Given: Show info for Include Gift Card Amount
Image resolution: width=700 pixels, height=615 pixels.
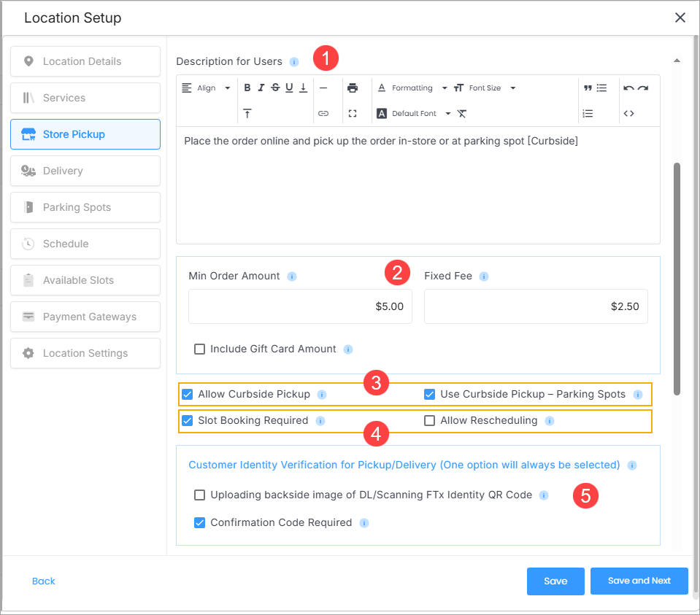Looking at the screenshot, I should (348, 349).
